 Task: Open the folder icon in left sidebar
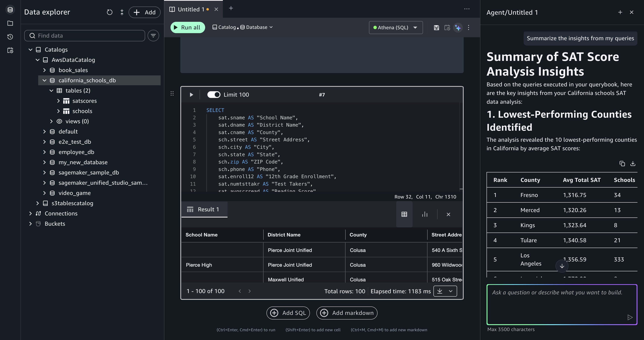tap(10, 23)
